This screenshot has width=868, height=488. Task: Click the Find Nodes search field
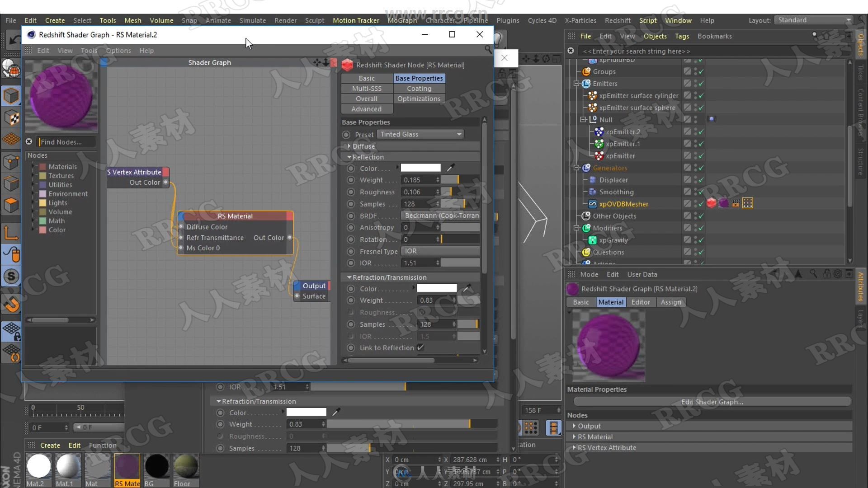(x=67, y=142)
